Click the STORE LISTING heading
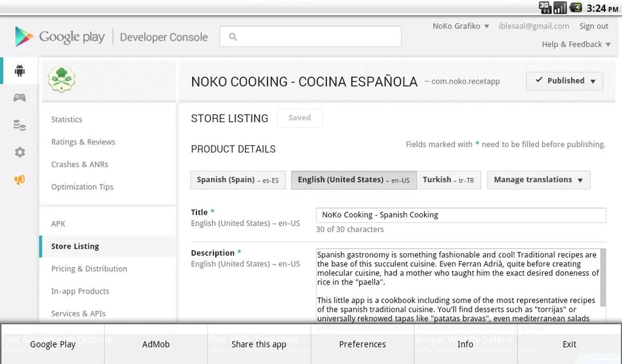 [x=229, y=118]
